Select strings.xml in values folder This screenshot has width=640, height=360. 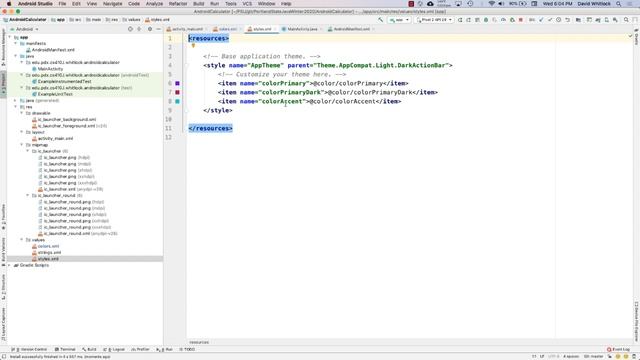(x=49, y=253)
